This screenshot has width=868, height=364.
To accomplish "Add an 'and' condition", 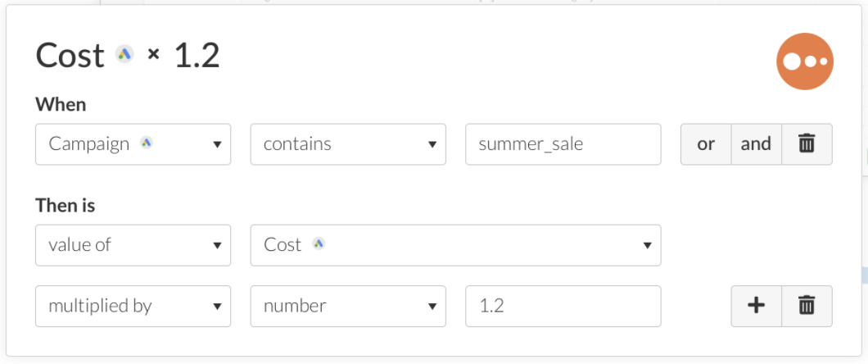I will tap(756, 144).
